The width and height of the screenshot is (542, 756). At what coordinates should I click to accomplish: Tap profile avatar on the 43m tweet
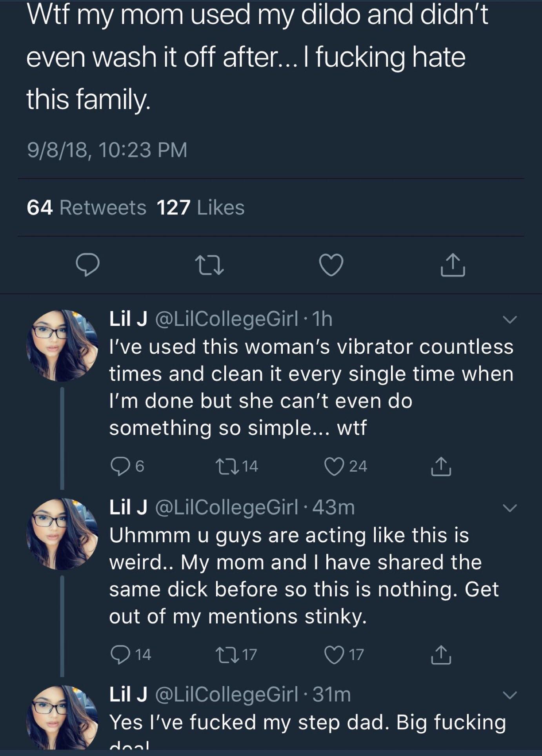coord(62,534)
